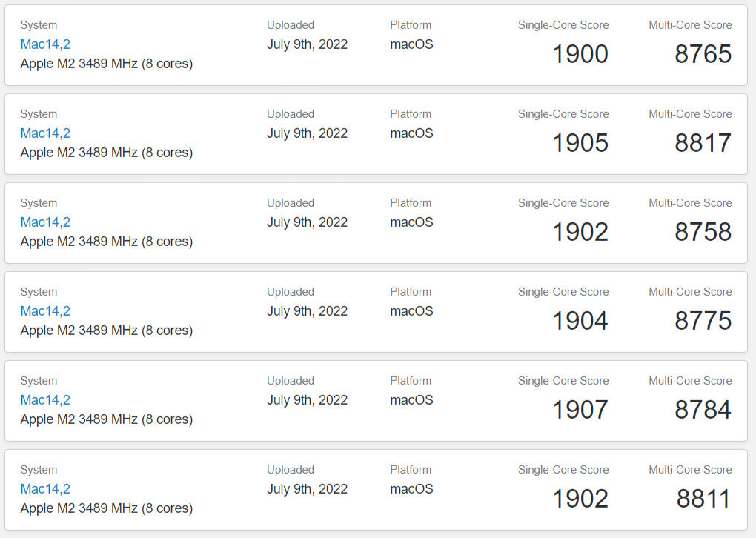Select the Mac14,2 link with single-core score 1907

[x=45, y=400]
